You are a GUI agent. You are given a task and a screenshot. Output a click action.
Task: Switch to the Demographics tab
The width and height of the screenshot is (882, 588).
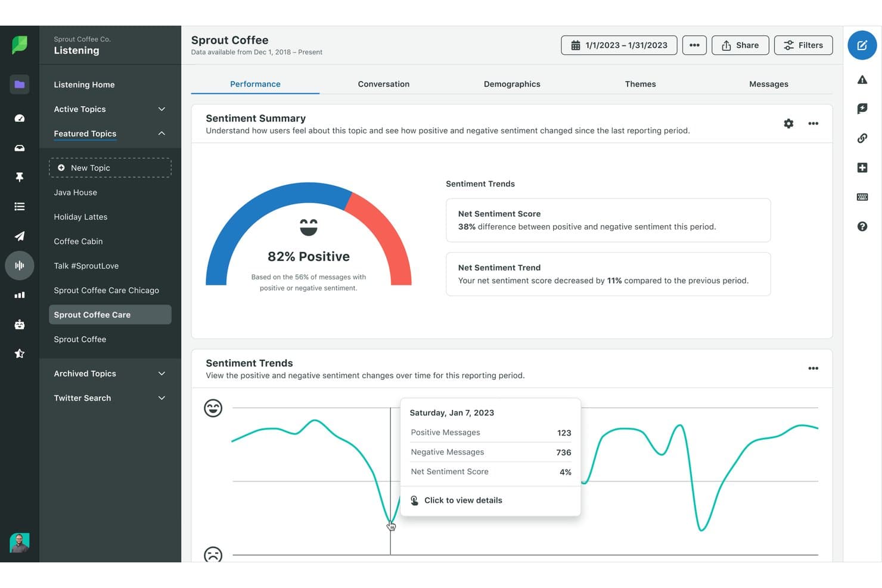point(512,84)
